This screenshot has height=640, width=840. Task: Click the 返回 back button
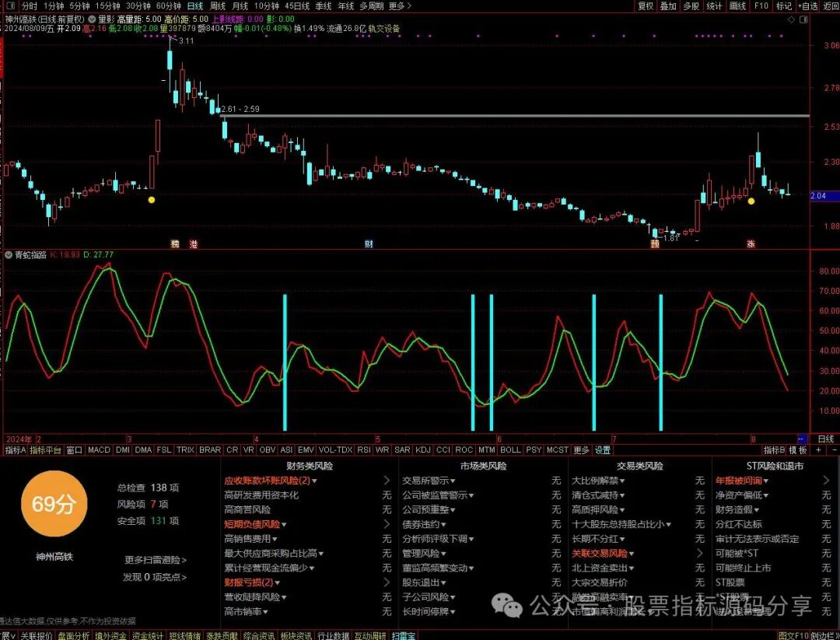831,6
